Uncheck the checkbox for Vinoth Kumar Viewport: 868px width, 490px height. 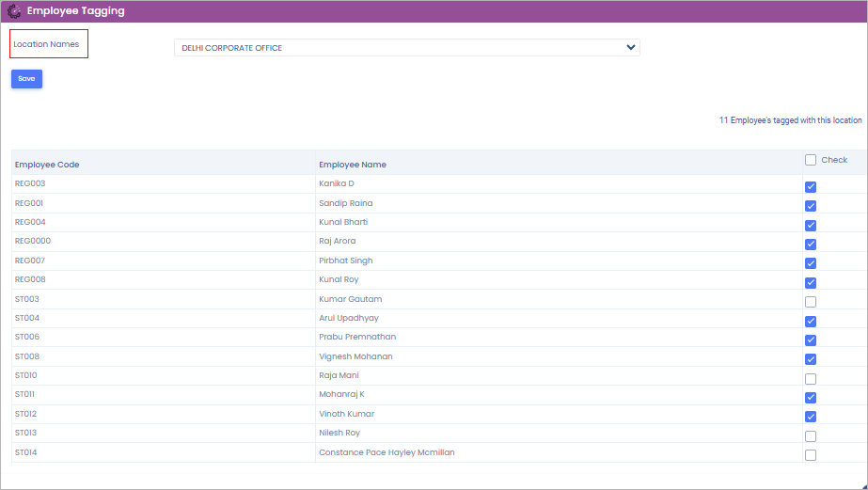(811, 417)
